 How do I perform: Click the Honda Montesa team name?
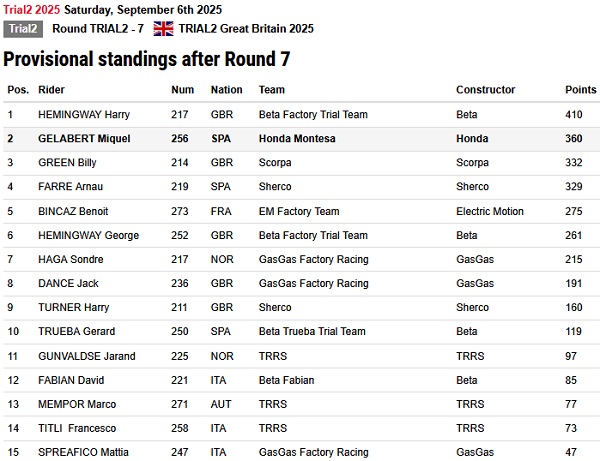297,138
